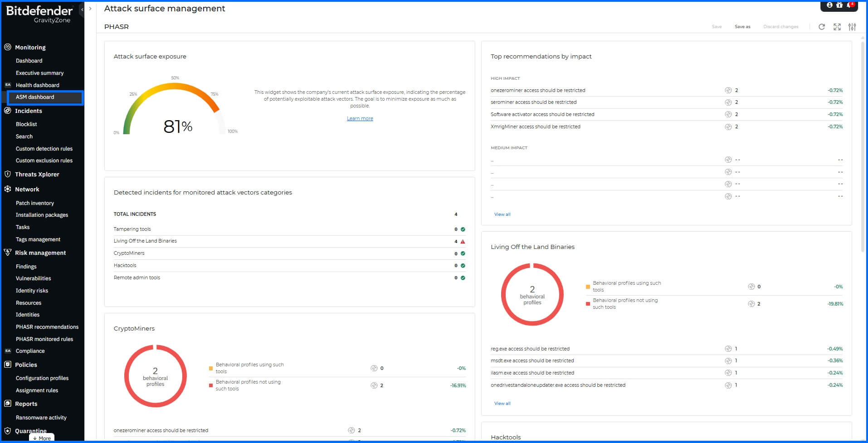Click the EA badge beside Health dashboard

click(x=8, y=85)
